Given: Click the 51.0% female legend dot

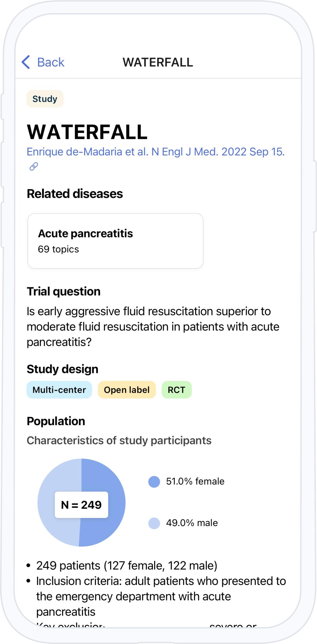Looking at the screenshot, I should coord(154,482).
